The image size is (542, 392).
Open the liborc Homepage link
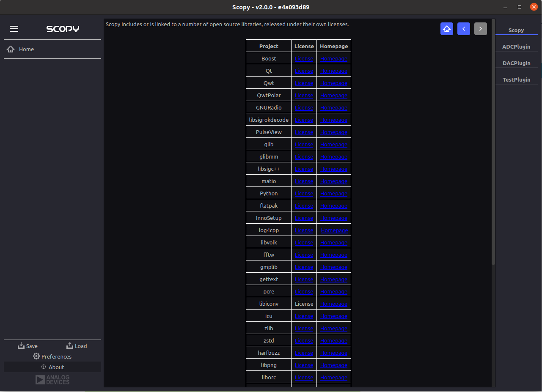coord(334,378)
